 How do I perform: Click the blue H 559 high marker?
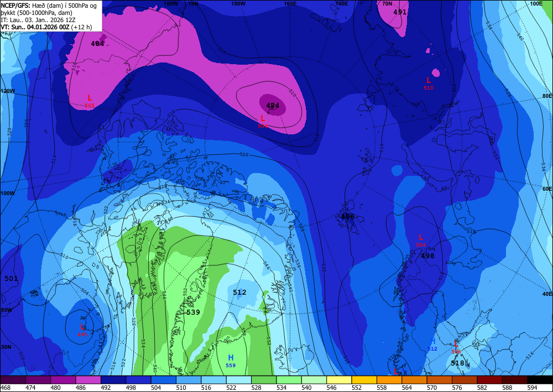pos(231,360)
